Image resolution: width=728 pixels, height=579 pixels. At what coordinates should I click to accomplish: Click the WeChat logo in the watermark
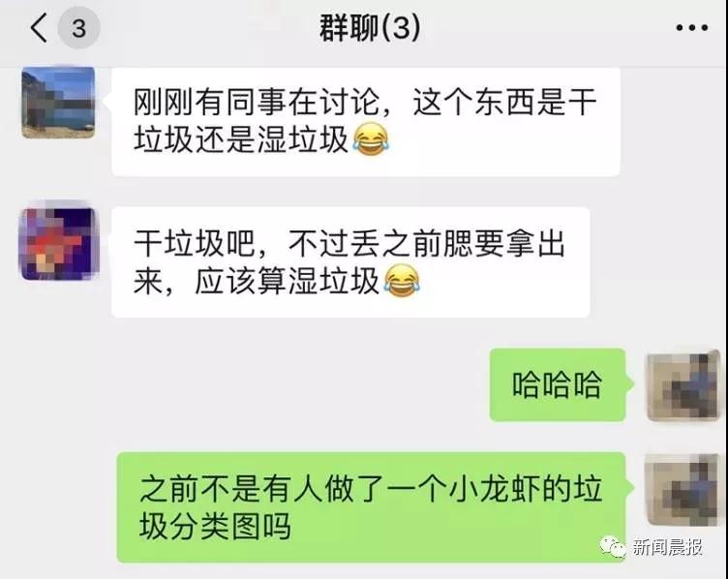pos(613,547)
